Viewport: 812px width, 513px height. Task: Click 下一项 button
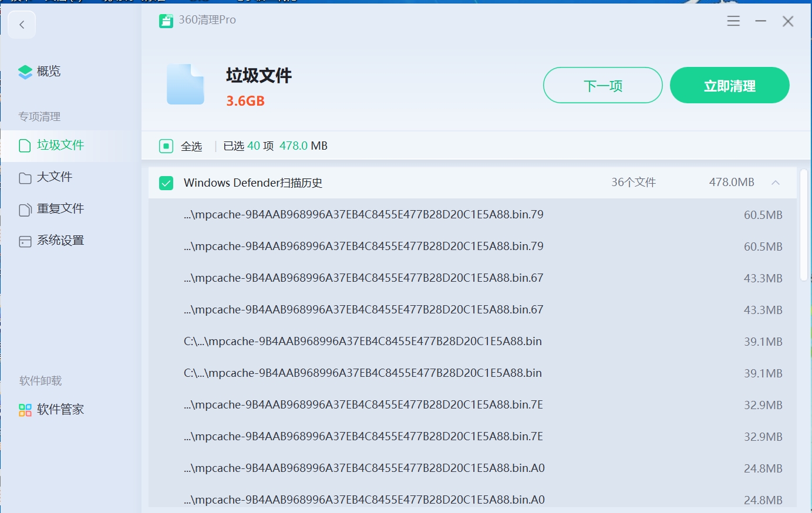coord(603,85)
